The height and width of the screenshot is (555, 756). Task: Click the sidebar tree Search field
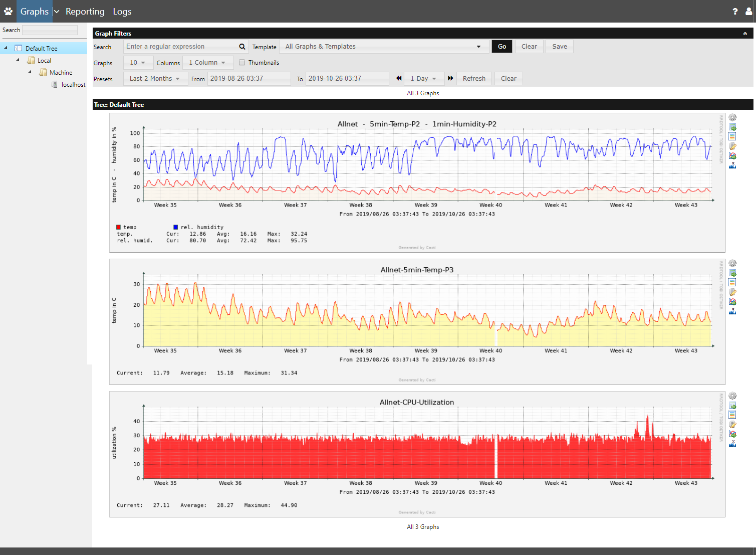(x=50, y=30)
